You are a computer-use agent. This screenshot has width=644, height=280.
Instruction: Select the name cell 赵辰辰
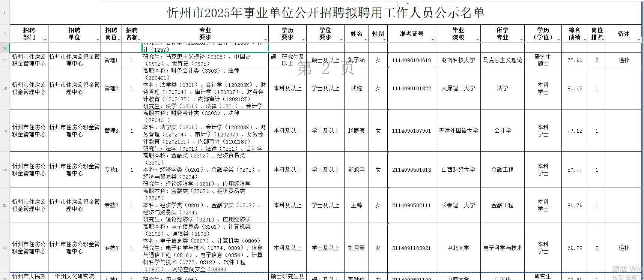[356, 131]
